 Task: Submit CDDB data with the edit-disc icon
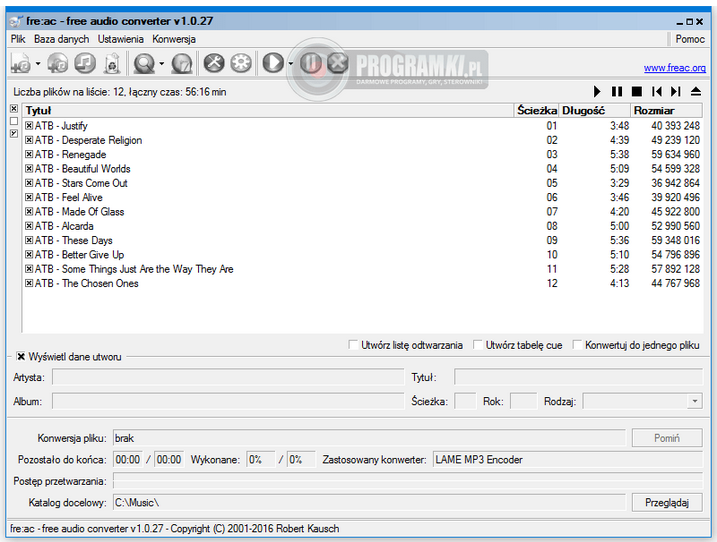[182, 63]
